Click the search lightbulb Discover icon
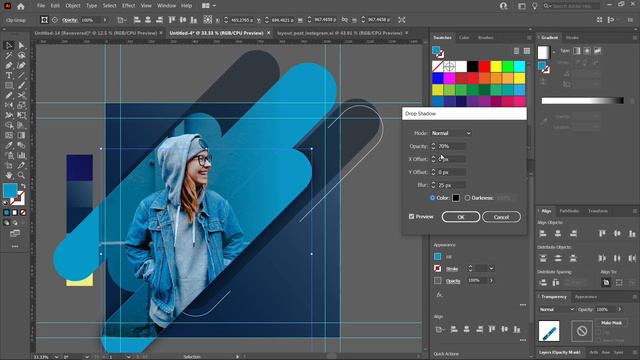The height and width of the screenshot is (360, 640). (534, 6)
